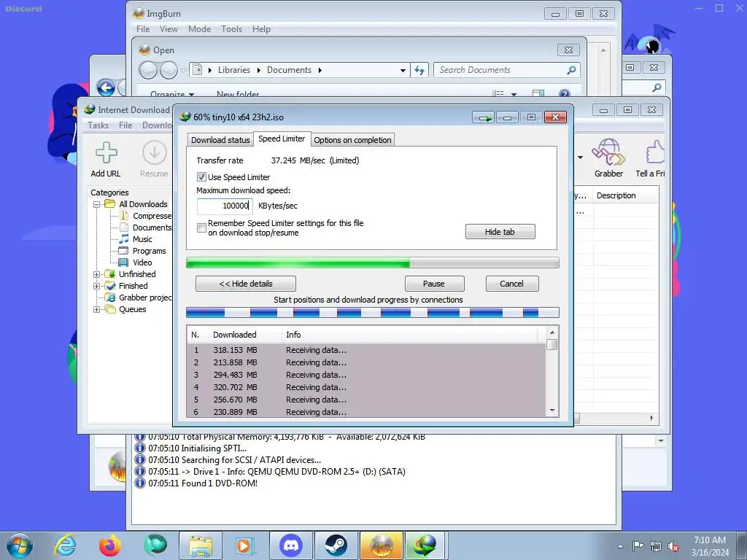This screenshot has height=560, width=747.
Task: Click the Action Center flag tray icon
Action: (x=638, y=546)
